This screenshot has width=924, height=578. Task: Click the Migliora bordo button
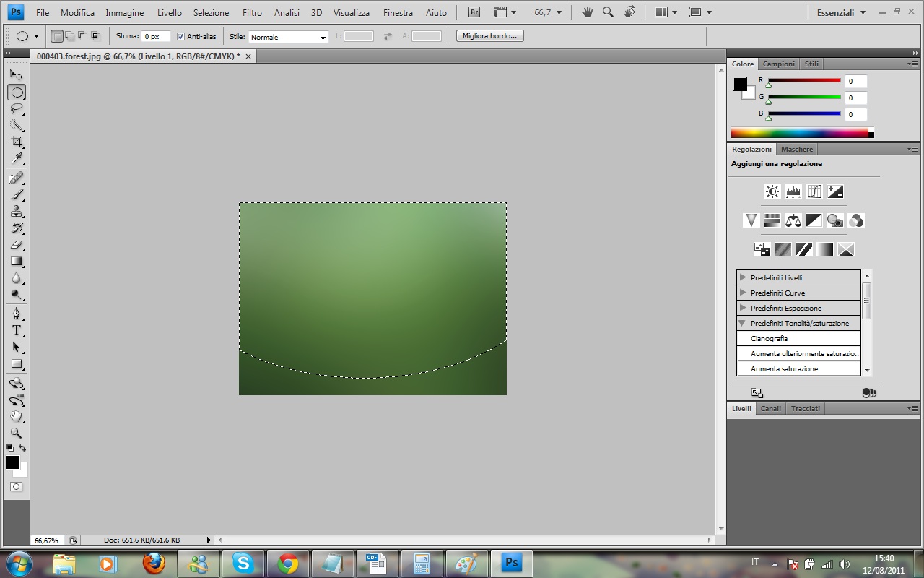(489, 35)
